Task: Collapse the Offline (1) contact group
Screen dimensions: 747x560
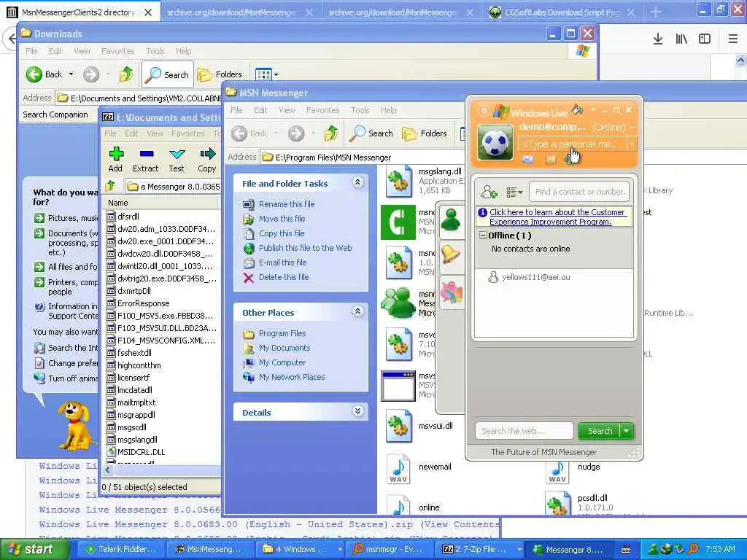Action: 483,236
